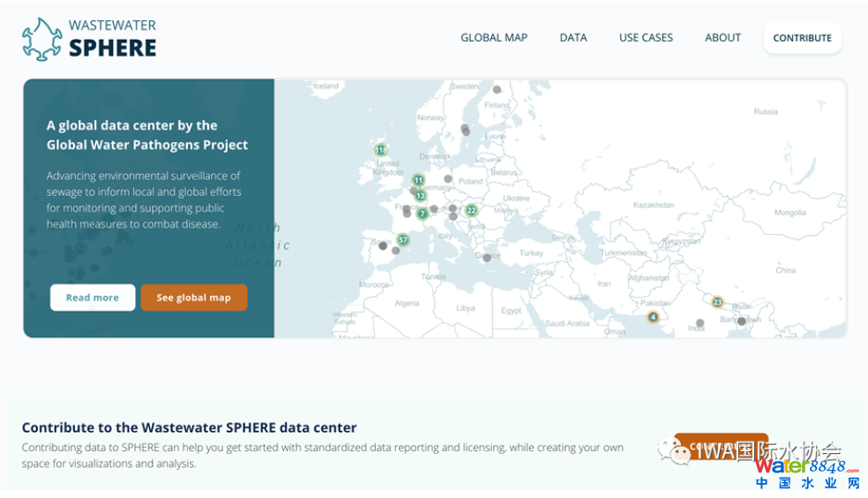This screenshot has height=498, width=868.
Task: Select the gray marker in Finland
Action: (497, 89)
